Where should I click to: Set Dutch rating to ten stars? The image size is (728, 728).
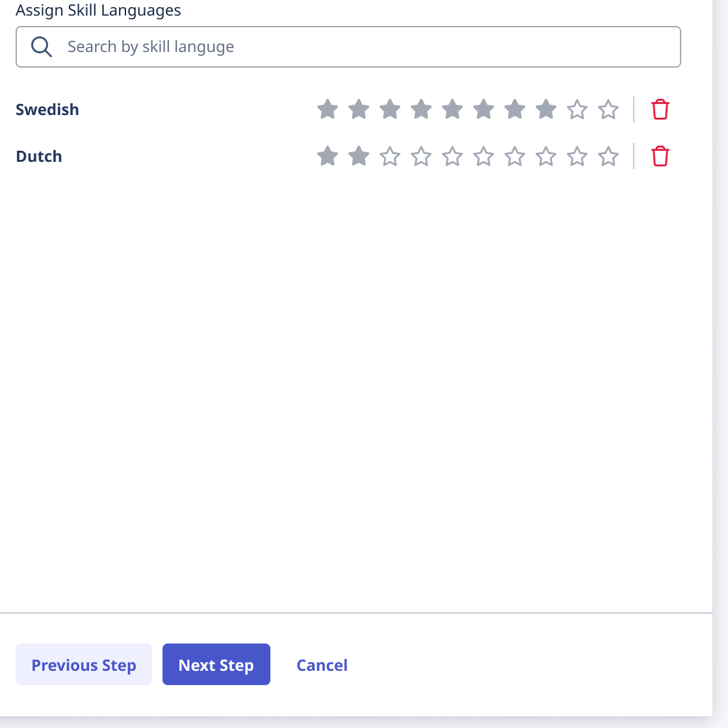608,156
